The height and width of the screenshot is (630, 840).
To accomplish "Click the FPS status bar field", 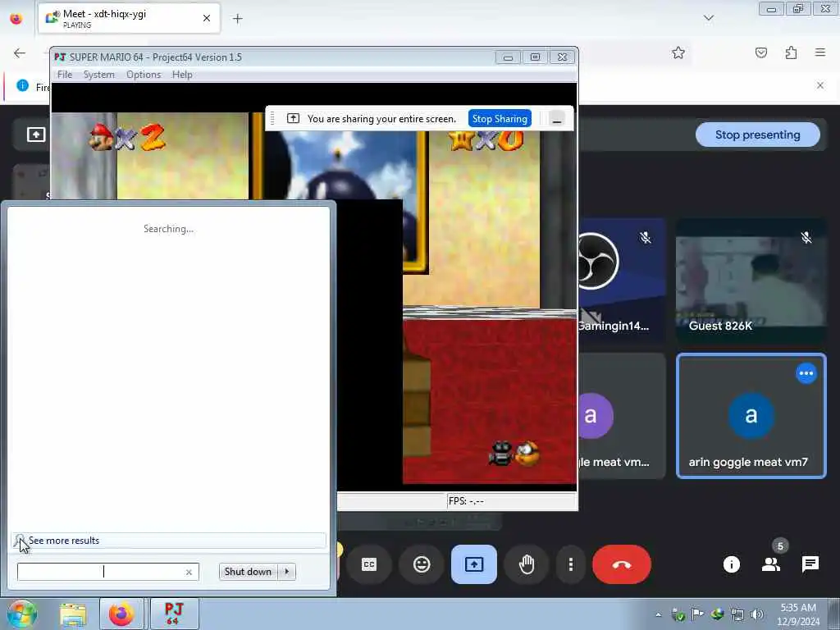I will pyautogui.click(x=512, y=501).
